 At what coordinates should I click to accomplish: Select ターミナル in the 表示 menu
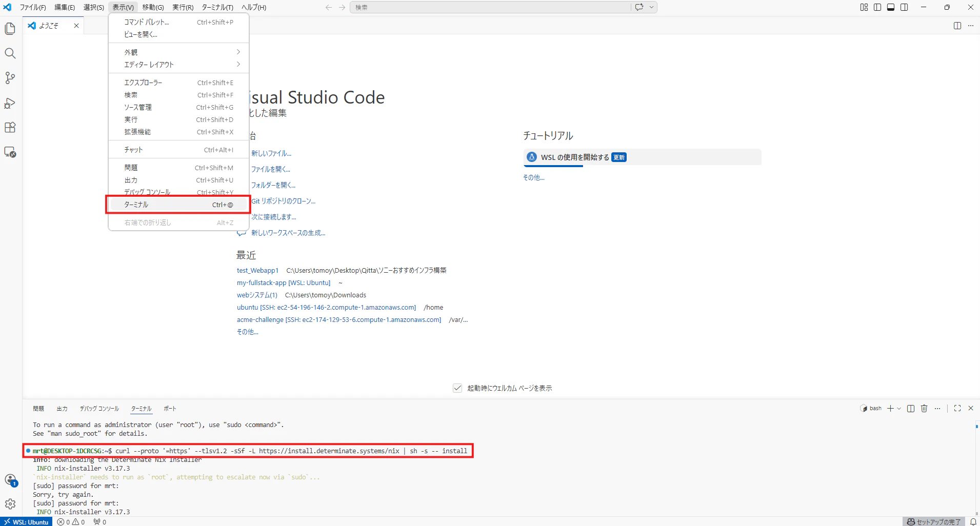178,205
